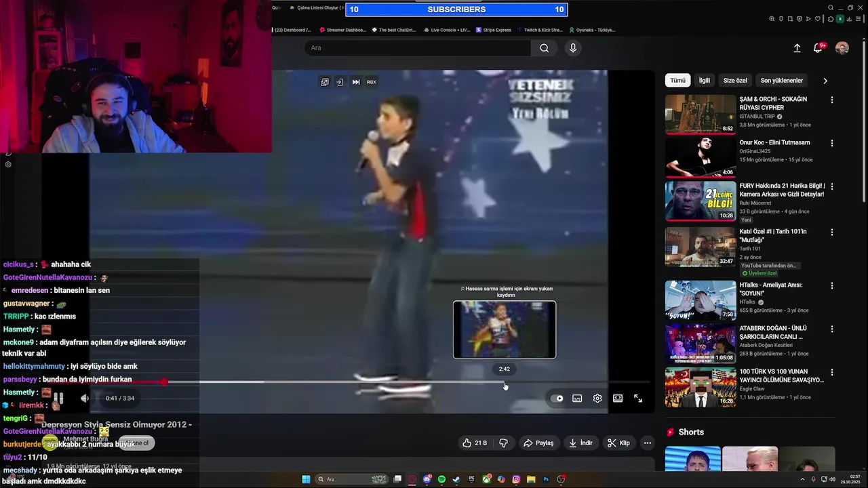Mute the video using the speaker icon
This screenshot has height=488, width=868.
click(x=85, y=399)
